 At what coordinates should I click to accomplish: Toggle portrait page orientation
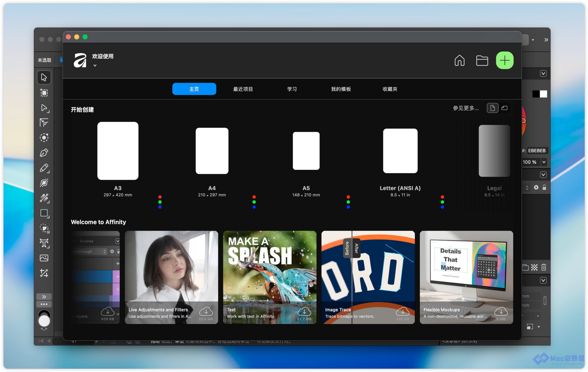pyautogui.click(x=492, y=108)
